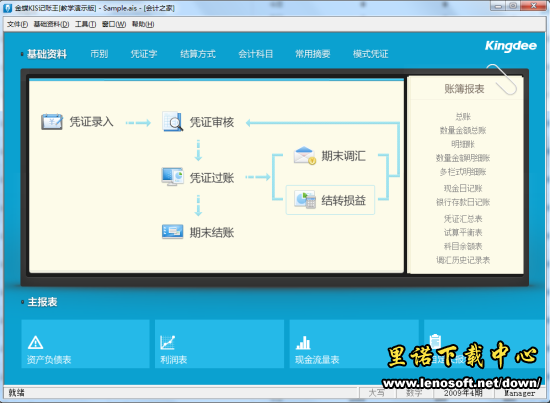Close the application window
The image size is (550, 403).
(533, 6)
